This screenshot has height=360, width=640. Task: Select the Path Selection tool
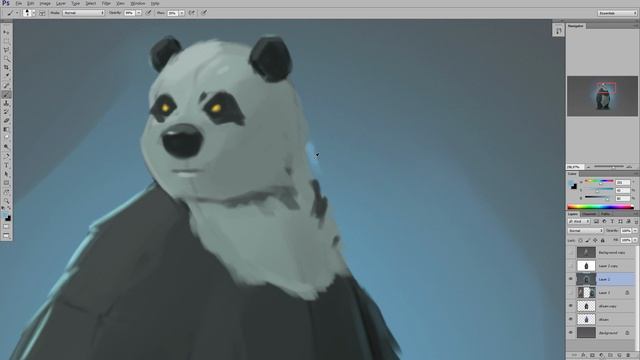click(x=6, y=174)
